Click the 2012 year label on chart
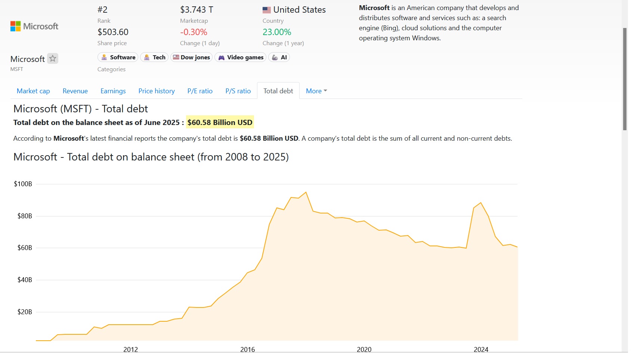 pyautogui.click(x=131, y=349)
